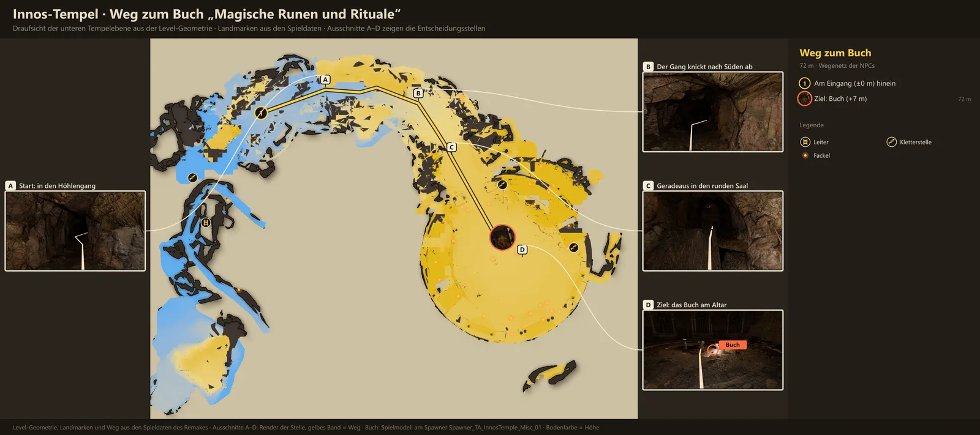Screen dimensions: 980x435
Task: Open cutout B where the passage bends south
Action: point(713,112)
